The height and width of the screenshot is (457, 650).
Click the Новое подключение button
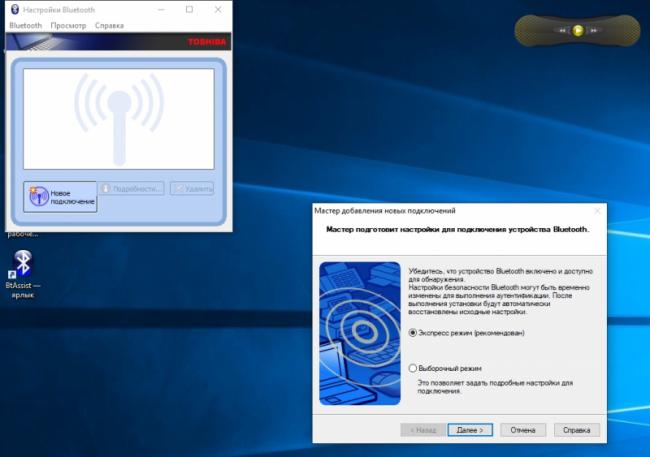pyautogui.click(x=60, y=196)
